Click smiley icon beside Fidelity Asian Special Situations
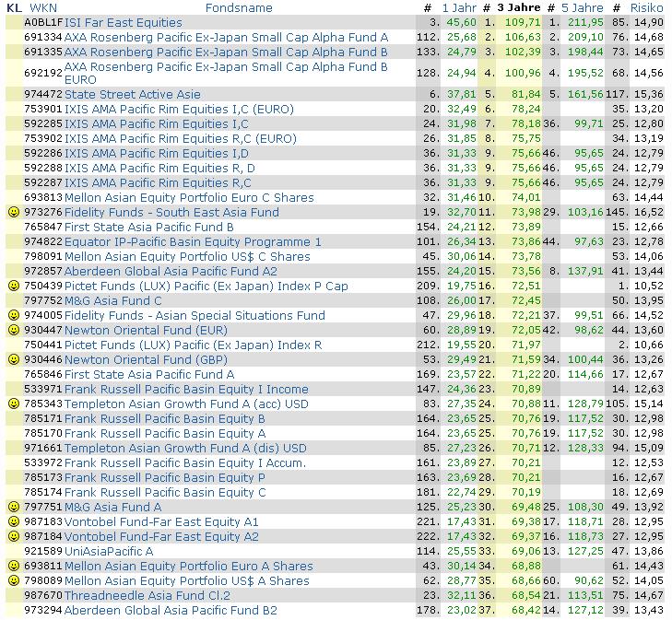Screen dimensions: 672x620 click(x=14, y=315)
